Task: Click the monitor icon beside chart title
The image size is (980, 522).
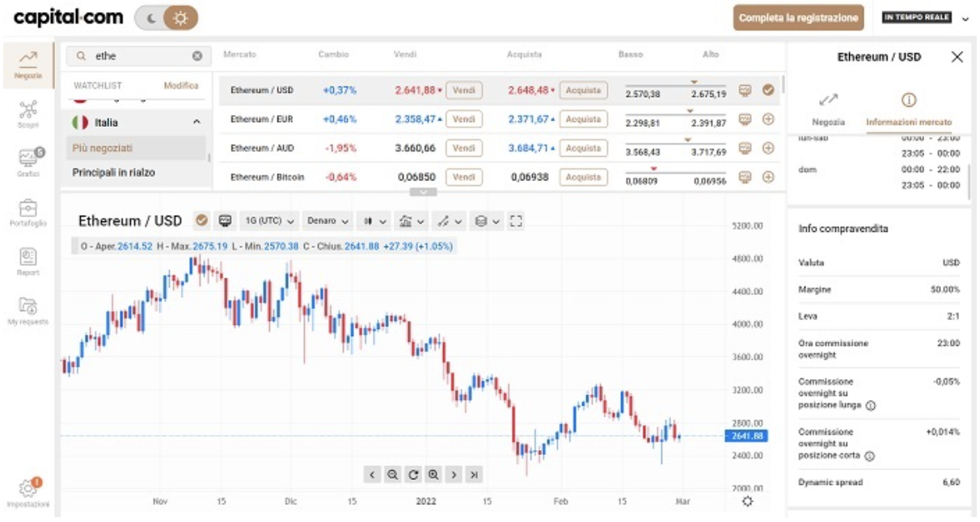Action: tap(226, 221)
